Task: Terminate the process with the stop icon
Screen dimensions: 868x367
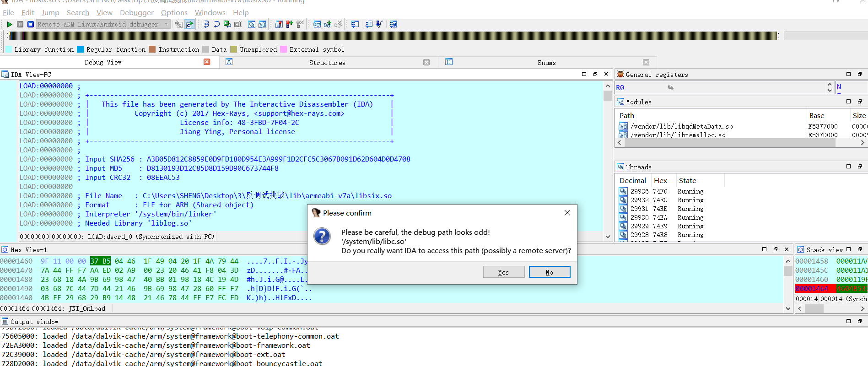Action: [31, 24]
